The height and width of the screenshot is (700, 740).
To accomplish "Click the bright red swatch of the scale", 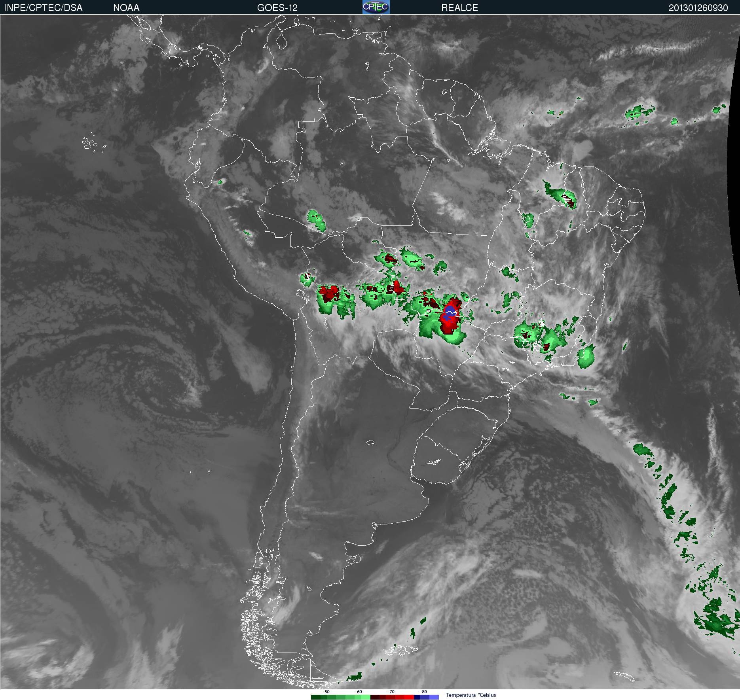I will coord(409,697).
